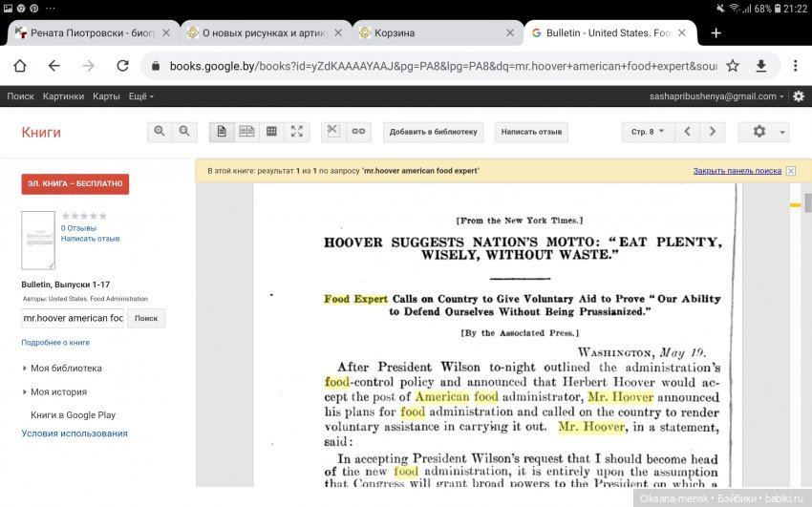
Task: Switch to single page view
Action: (222, 132)
